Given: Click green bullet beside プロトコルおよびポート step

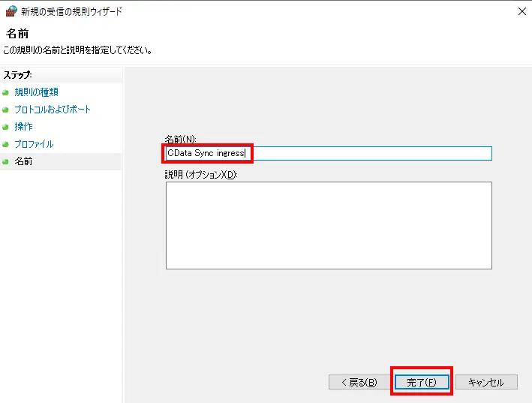Looking at the screenshot, I should pos(5,110).
